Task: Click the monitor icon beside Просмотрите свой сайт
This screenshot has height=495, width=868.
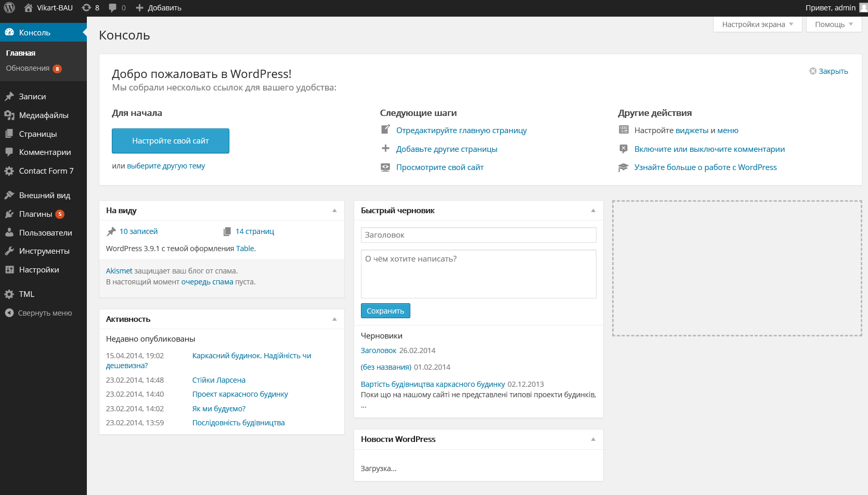Action: pos(385,167)
